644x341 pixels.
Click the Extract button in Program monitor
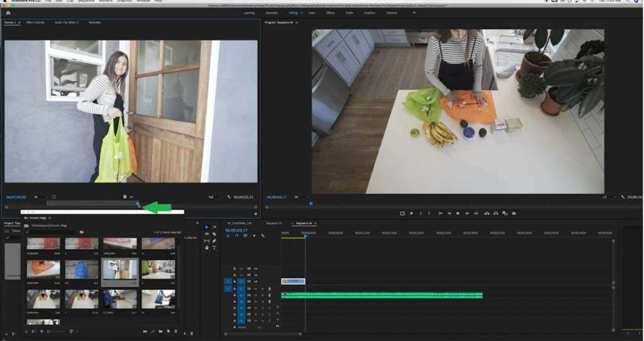tap(496, 214)
